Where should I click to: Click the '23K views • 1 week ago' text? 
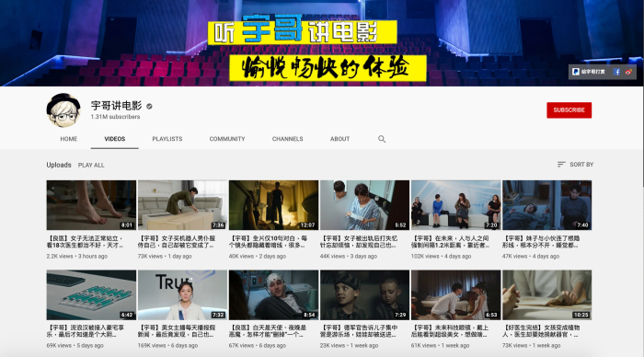pyautogui.click(x=349, y=345)
